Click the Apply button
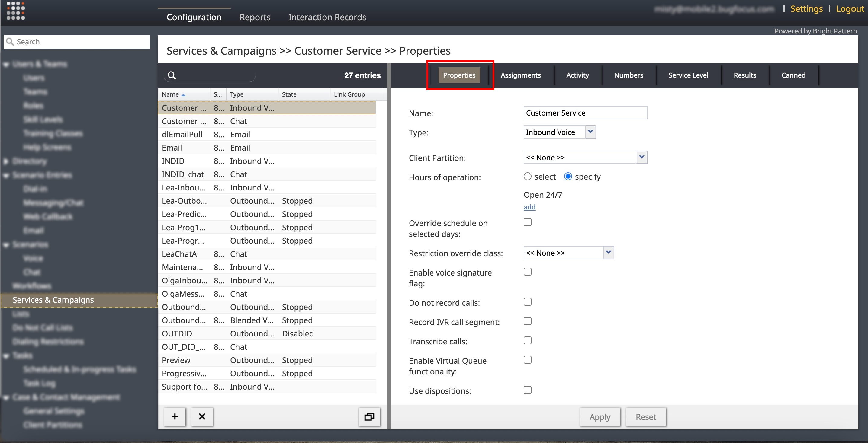The height and width of the screenshot is (443, 868). tap(600, 417)
